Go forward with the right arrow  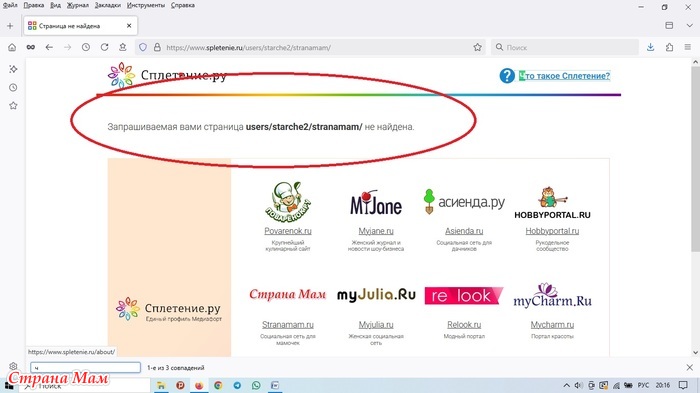pos(67,47)
